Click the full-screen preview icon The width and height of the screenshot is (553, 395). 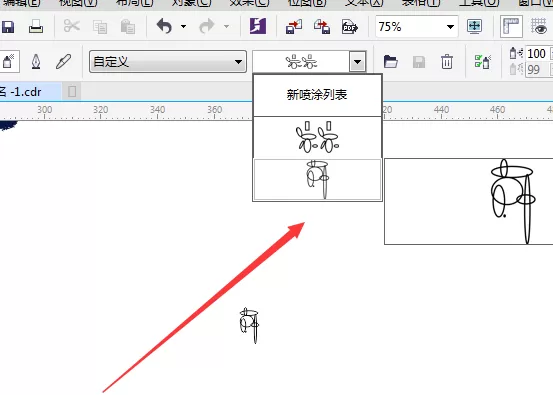[474, 26]
